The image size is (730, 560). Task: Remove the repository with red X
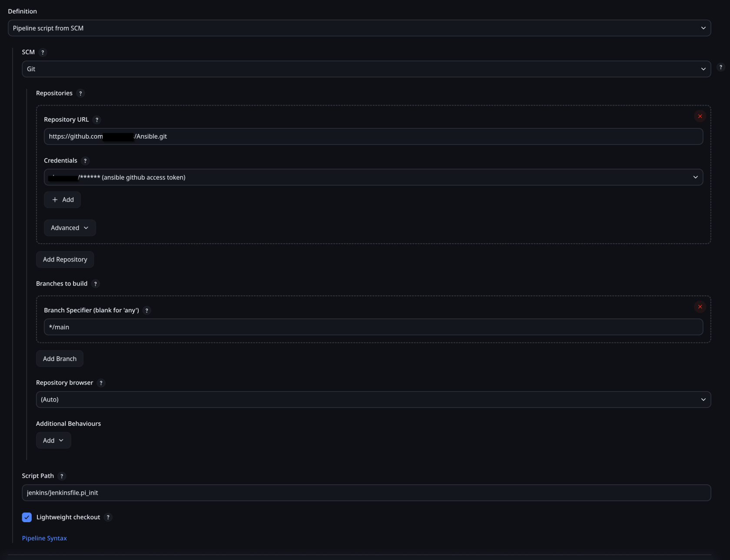700,116
